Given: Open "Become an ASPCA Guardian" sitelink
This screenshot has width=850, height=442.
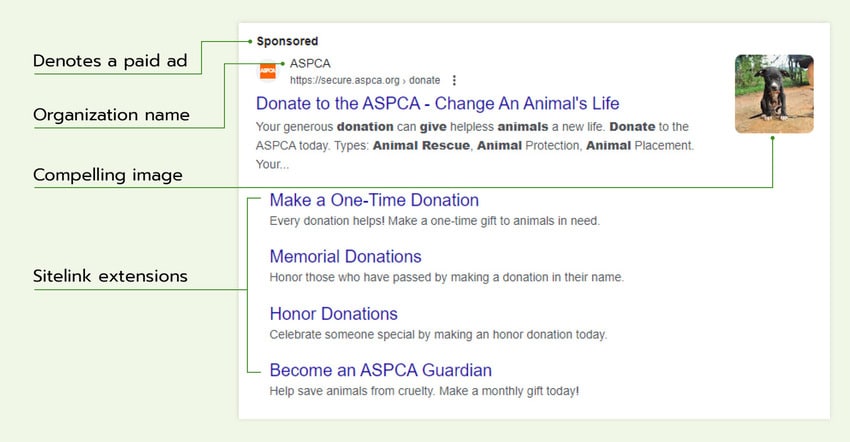Looking at the screenshot, I should tap(380, 370).
